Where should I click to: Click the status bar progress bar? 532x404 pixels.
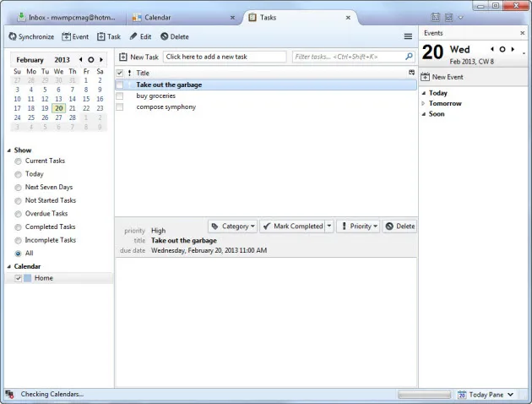coord(425,395)
